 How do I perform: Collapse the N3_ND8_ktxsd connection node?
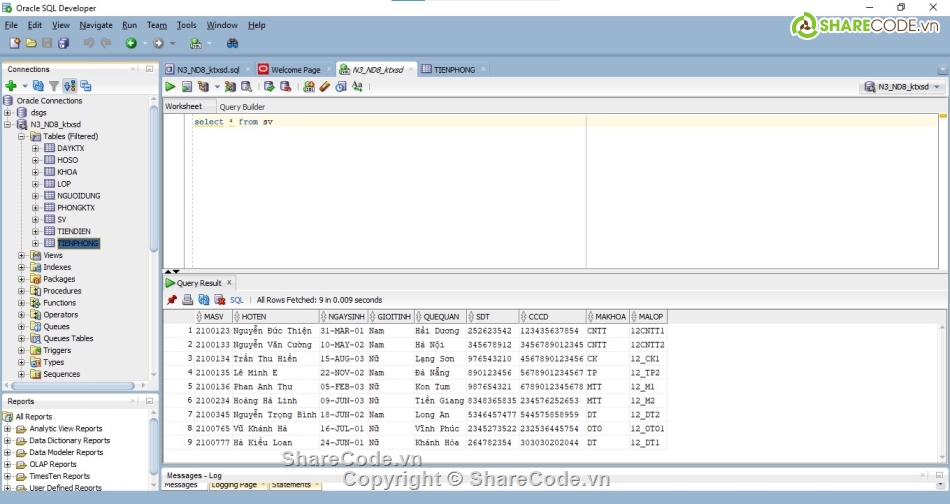click(7, 124)
